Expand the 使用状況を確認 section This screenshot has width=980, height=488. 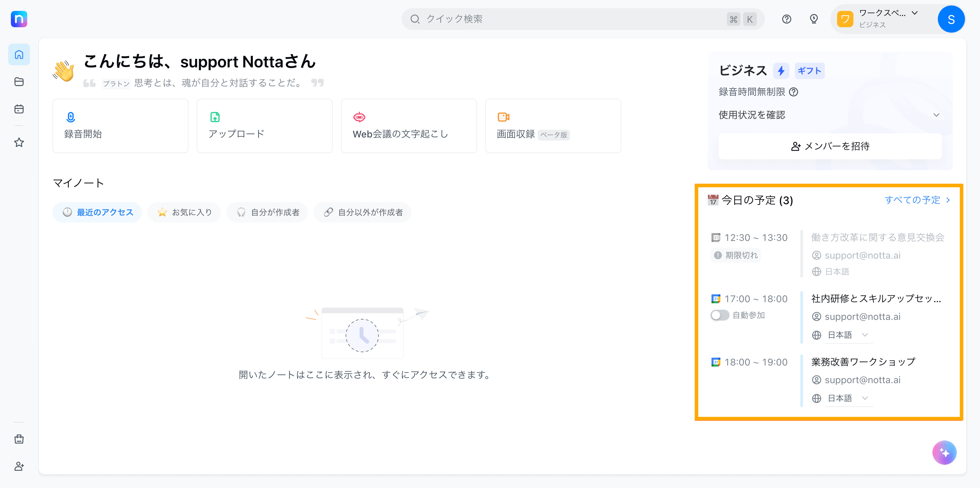pos(829,115)
